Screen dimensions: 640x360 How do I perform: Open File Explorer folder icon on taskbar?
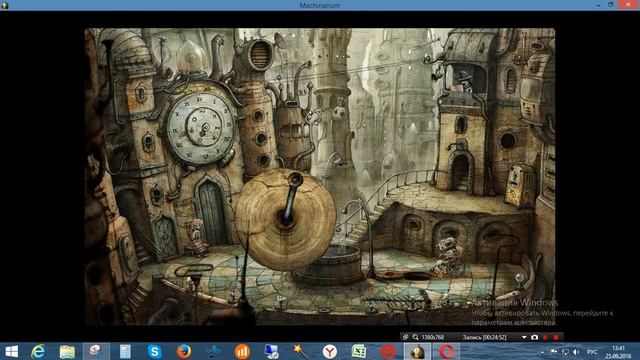point(67,351)
